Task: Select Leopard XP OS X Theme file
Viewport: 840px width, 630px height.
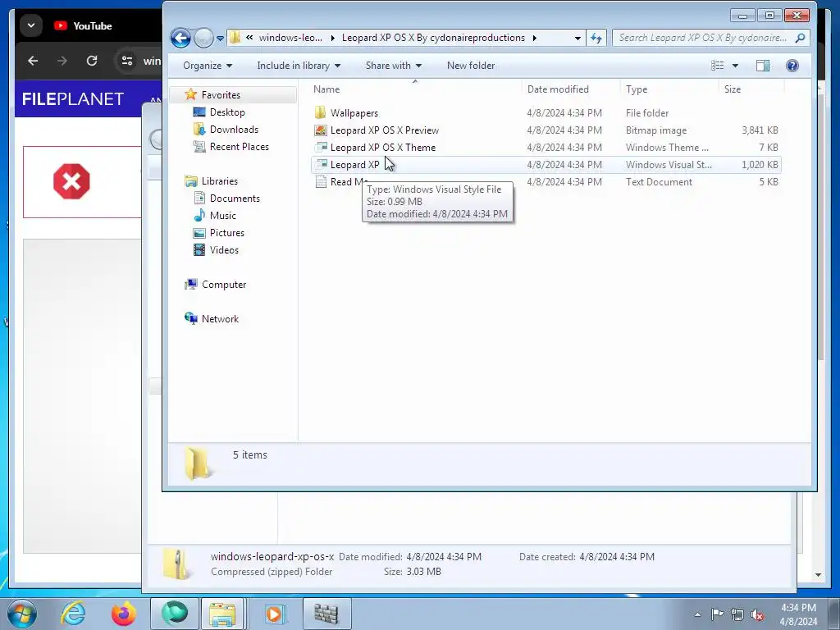Action: coord(382,148)
